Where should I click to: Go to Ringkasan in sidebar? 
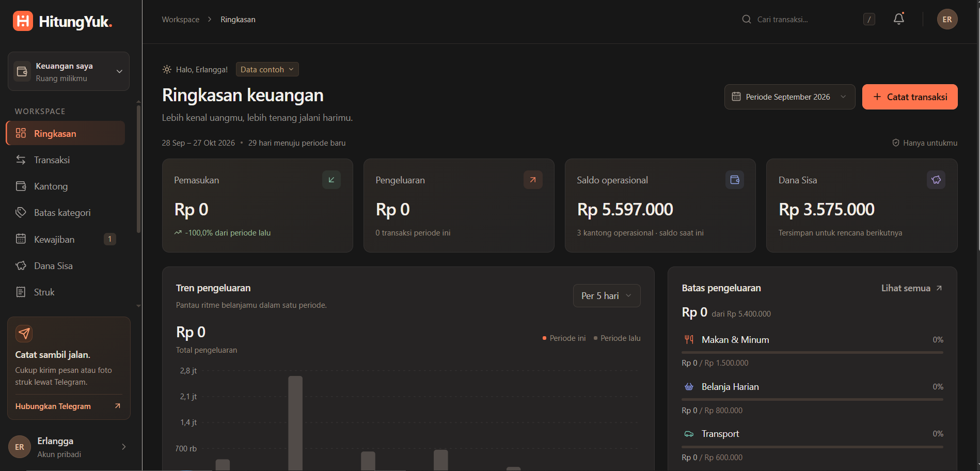pos(66,133)
